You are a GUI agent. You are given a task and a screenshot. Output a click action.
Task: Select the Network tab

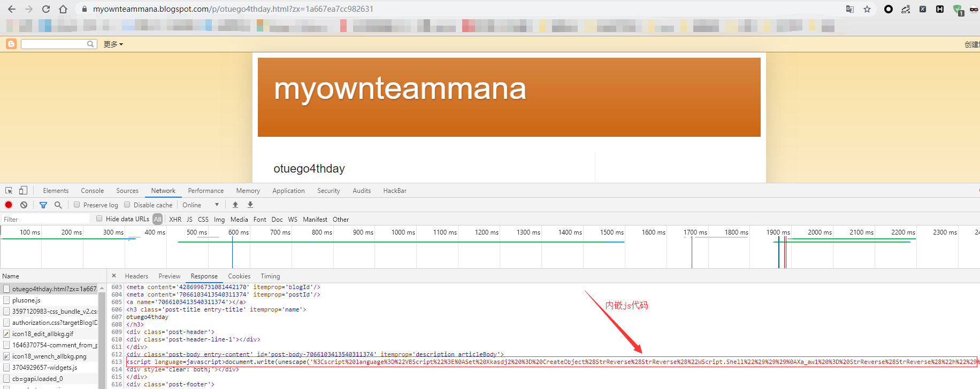point(163,190)
